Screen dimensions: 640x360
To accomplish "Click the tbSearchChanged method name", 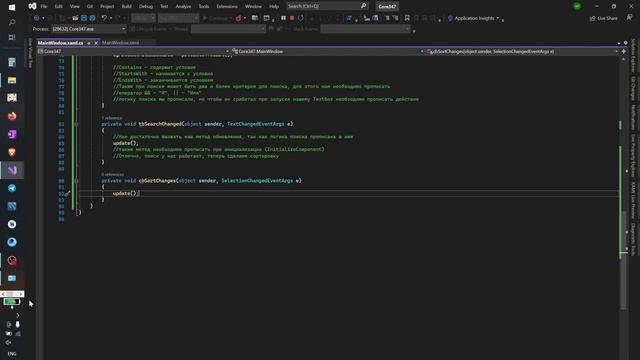I will (160, 124).
